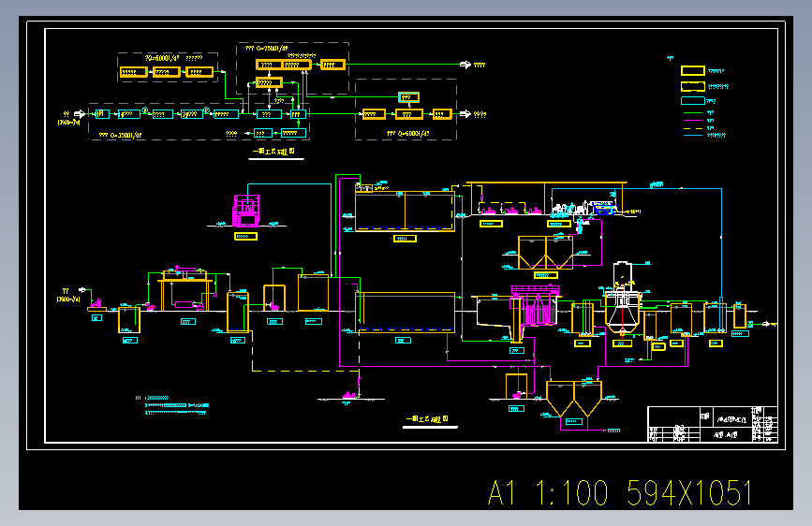812x526 pixels.
Task: Select the cyan rectangle legend symbol
Action: coord(692,101)
